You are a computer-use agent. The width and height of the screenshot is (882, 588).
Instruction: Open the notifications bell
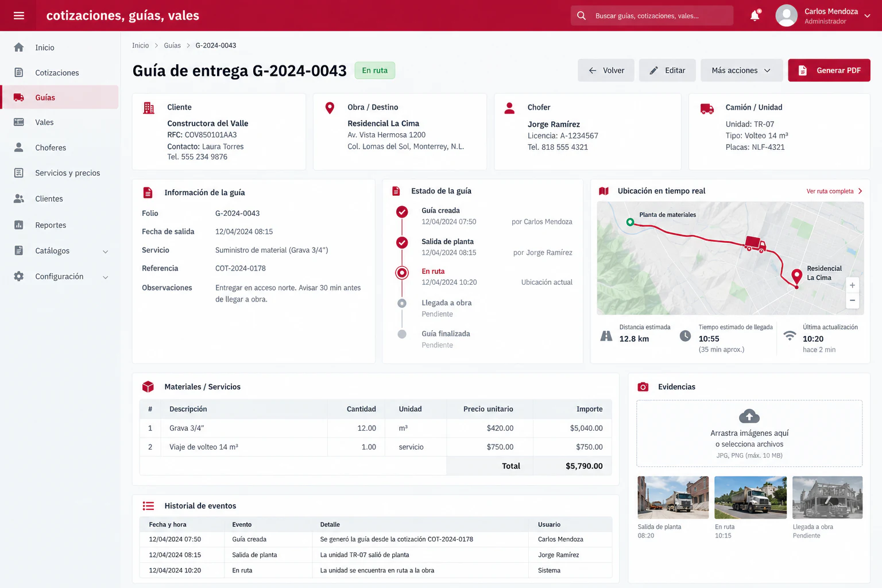pos(755,16)
